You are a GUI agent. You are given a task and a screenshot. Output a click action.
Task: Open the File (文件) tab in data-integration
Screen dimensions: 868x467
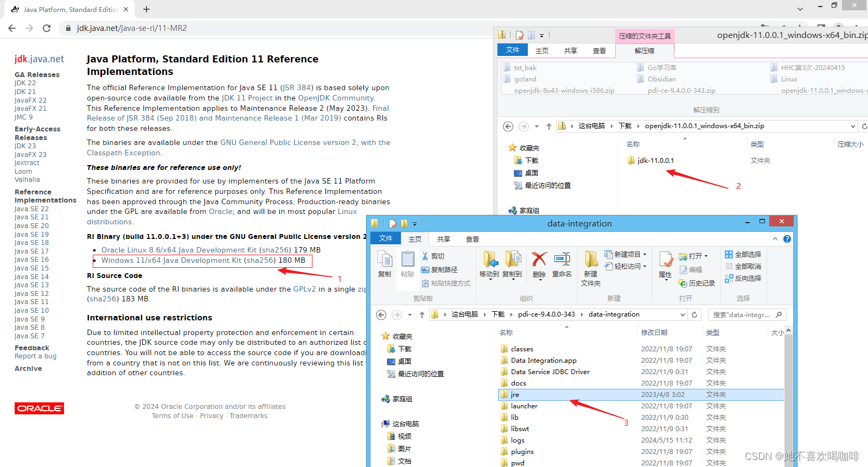[x=386, y=238]
